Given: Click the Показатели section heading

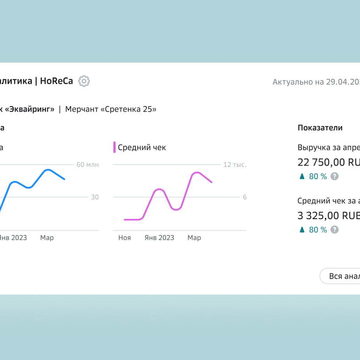Looking at the screenshot, I should pos(320,128).
